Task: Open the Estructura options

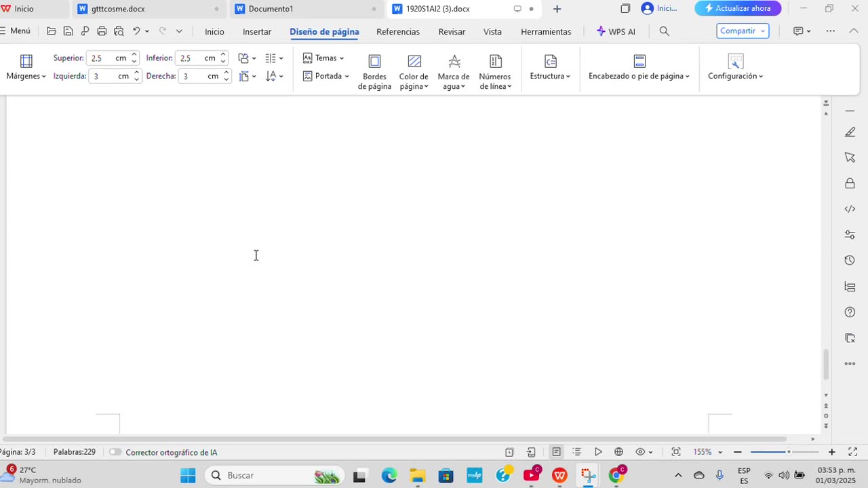Action: coord(550,68)
